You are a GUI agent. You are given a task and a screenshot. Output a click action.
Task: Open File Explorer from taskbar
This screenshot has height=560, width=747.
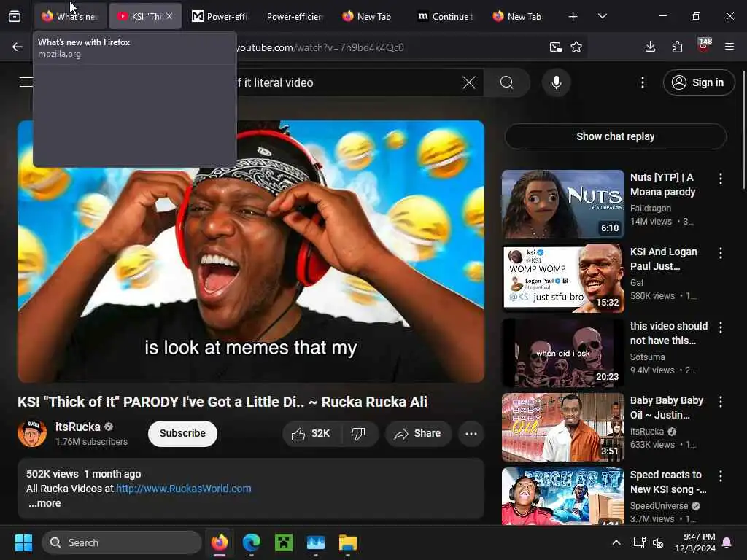348,542
